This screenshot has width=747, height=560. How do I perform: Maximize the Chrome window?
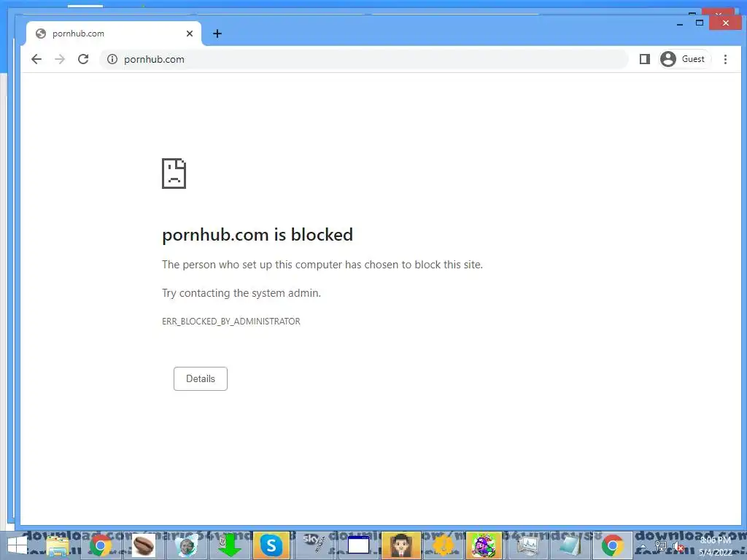coord(700,23)
